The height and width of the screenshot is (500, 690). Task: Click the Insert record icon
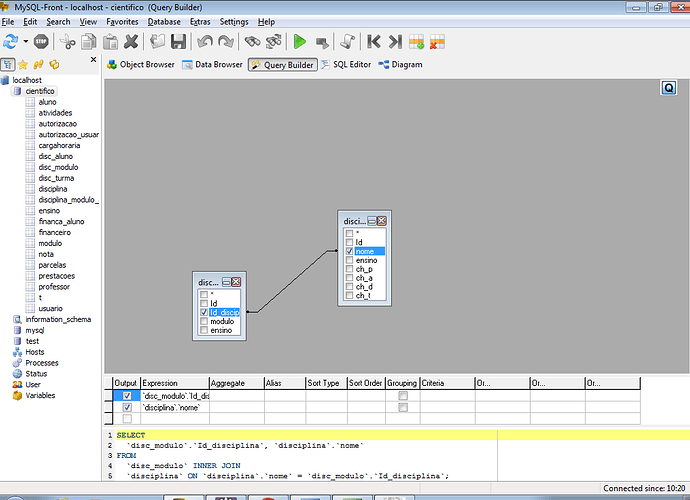pos(416,42)
